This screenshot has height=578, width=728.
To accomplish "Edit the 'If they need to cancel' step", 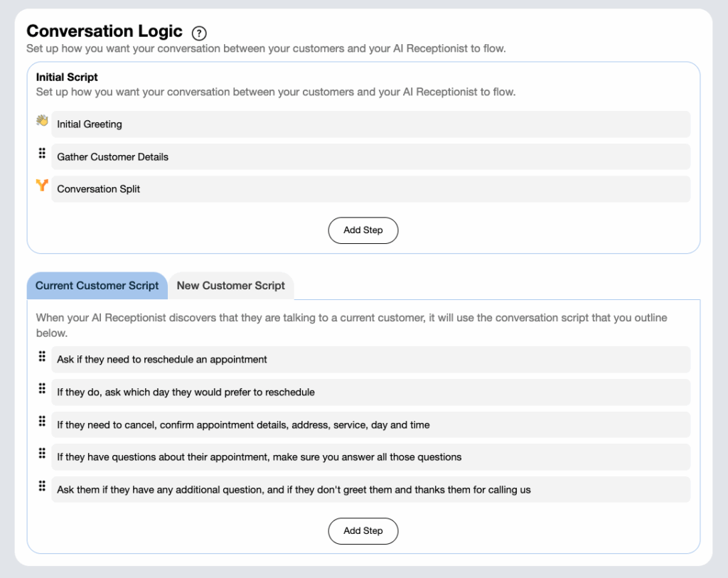I will click(x=370, y=424).
